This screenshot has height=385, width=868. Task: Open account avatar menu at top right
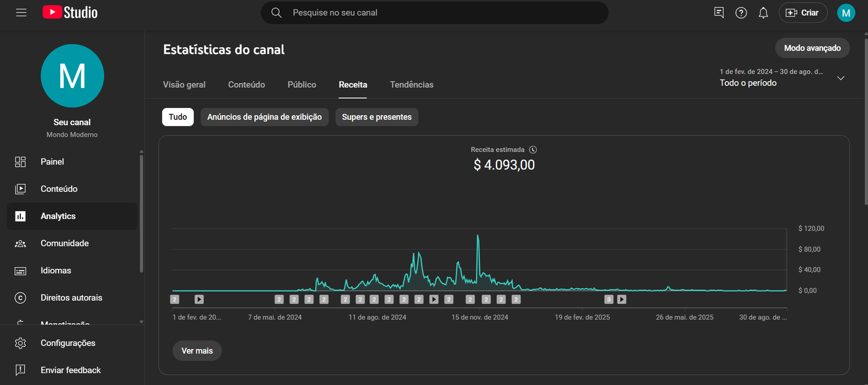846,12
